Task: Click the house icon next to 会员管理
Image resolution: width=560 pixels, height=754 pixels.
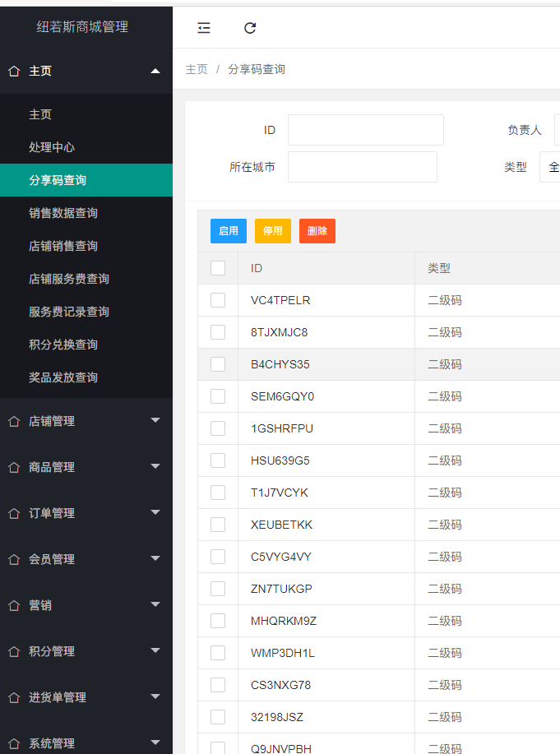Action: point(14,559)
